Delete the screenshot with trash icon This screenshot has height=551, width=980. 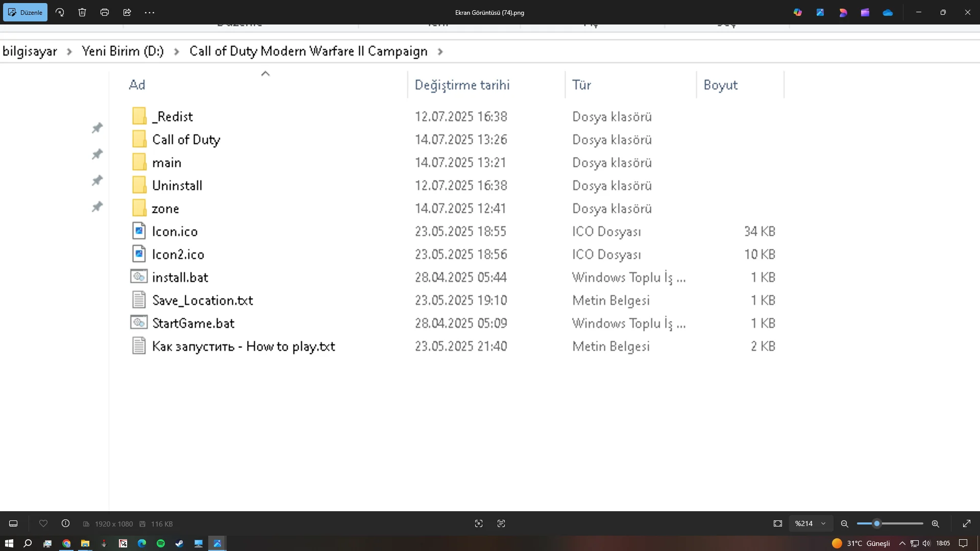click(82, 12)
